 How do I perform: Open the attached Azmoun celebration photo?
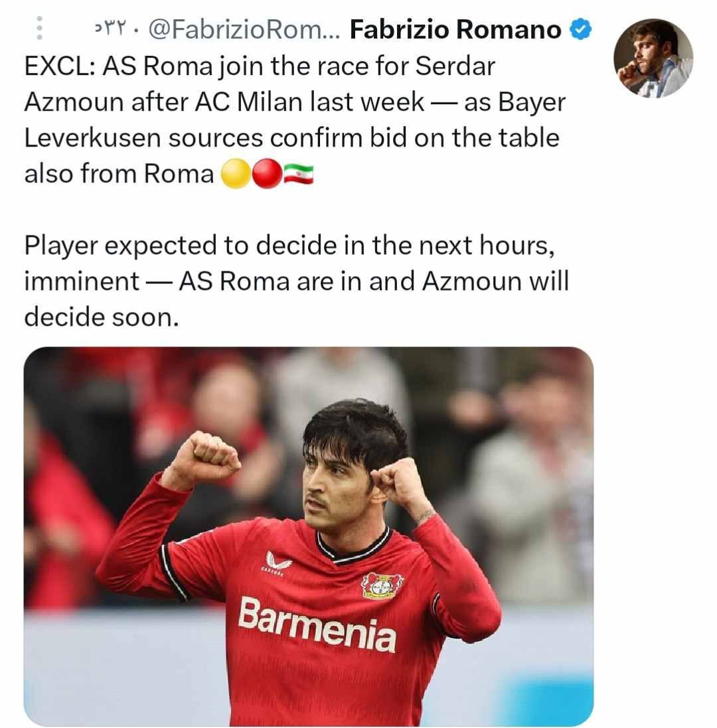click(308, 536)
